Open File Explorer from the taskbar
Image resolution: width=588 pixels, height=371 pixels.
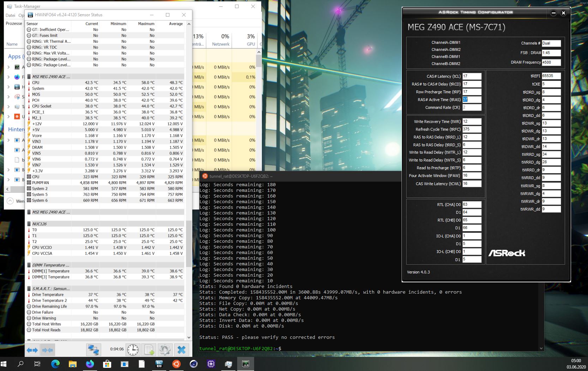click(73, 364)
